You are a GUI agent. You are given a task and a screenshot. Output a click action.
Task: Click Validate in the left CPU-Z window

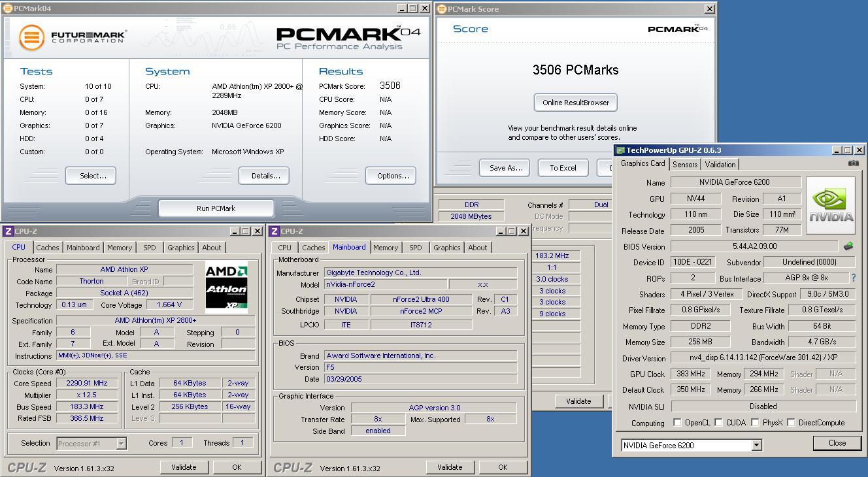[x=184, y=467]
